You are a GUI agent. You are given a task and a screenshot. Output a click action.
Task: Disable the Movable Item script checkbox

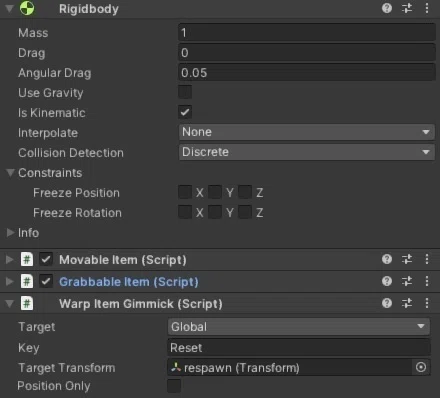point(46,259)
